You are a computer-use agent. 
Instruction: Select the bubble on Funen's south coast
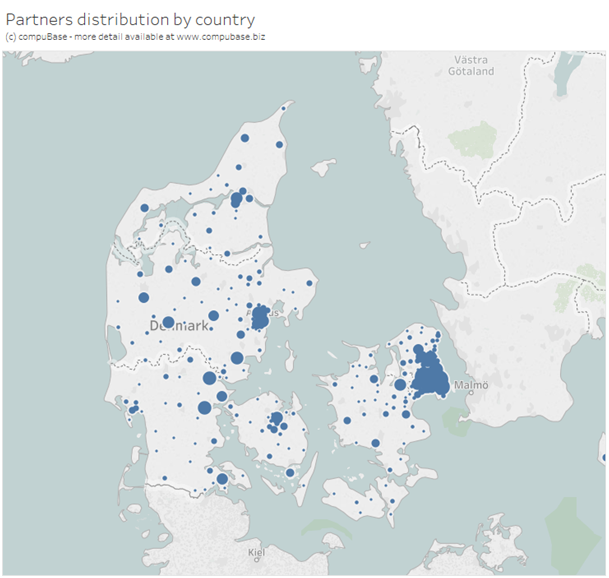[x=290, y=472]
